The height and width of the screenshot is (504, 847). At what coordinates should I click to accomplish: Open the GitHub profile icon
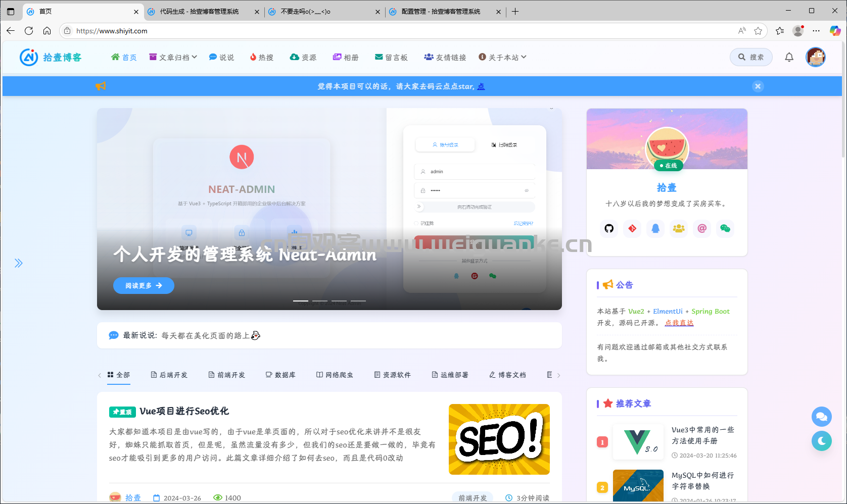(x=609, y=228)
